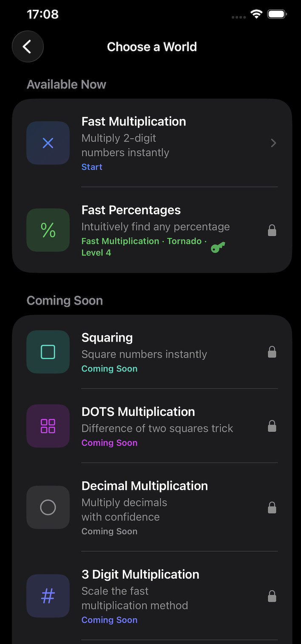Tap the green percent sign icon
Viewport: 301px width, 644px height.
click(x=48, y=230)
